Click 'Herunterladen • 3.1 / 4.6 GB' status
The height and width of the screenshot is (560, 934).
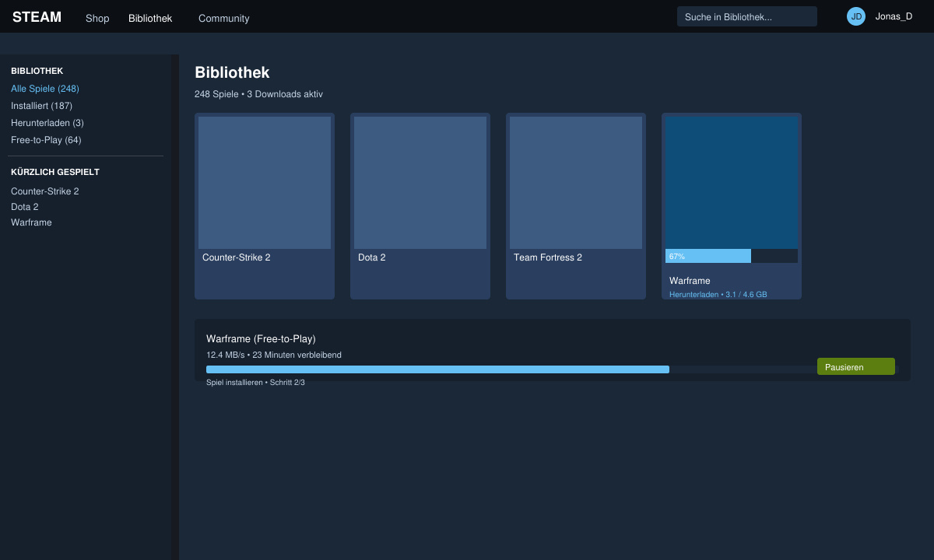(718, 295)
